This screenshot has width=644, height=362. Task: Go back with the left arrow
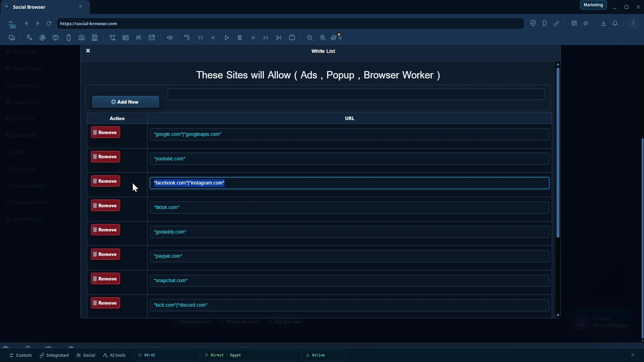coord(26,23)
